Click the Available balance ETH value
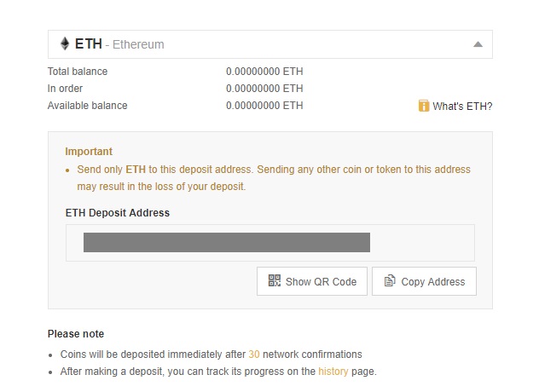The height and width of the screenshot is (392, 539). coord(264,106)
